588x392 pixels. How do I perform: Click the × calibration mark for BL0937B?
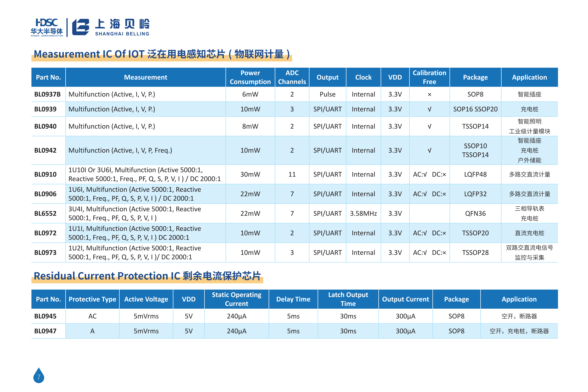(x=429, y=94)
